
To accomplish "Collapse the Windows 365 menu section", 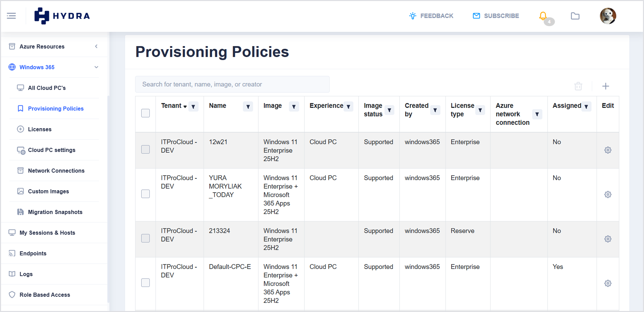I will 54,67.
